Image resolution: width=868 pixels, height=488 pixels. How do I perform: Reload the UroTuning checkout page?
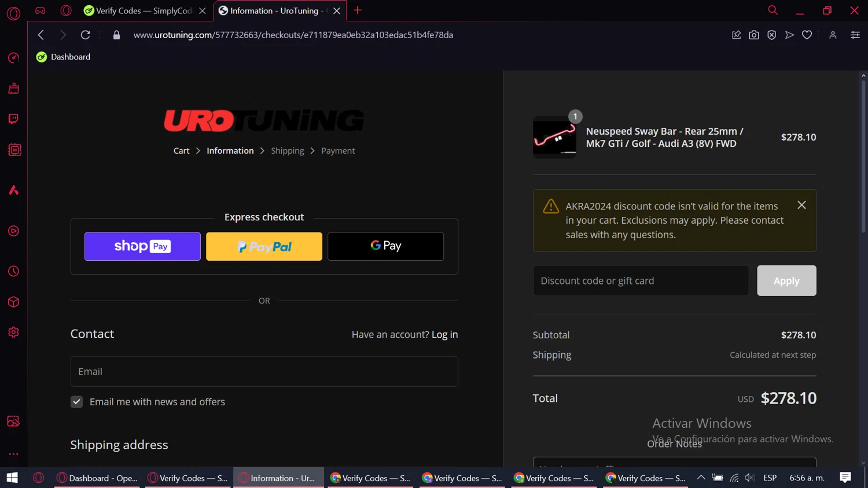click(x=85, y=35)
